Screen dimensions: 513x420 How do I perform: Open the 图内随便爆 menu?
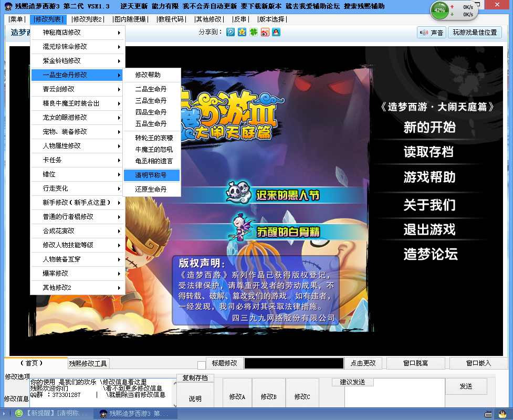click(x=130, y=19)
